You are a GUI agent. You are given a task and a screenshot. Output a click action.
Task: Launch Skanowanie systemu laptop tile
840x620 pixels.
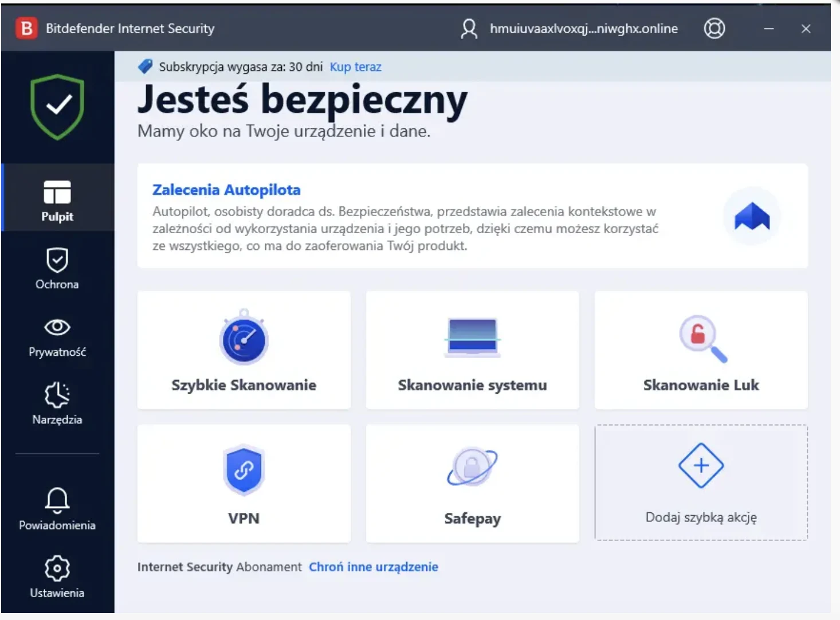point(472,350)
